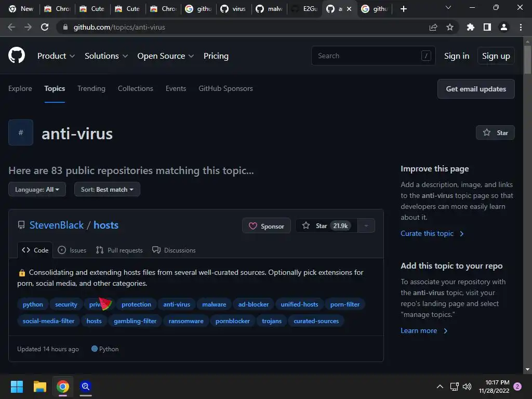Open a new tab with the plus icon
This screenshot has height=399, width=532.
tap(403, 9)
